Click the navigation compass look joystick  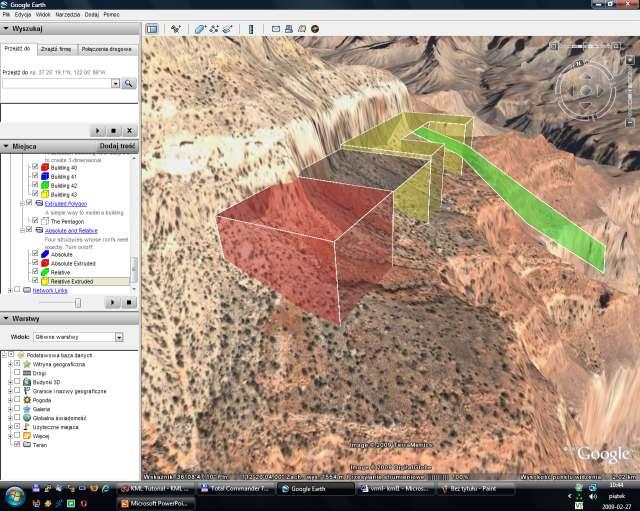click(x=586, y=91)
